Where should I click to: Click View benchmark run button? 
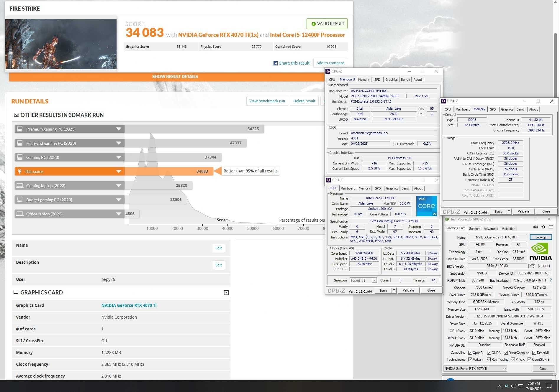click(x=267, y=101)
